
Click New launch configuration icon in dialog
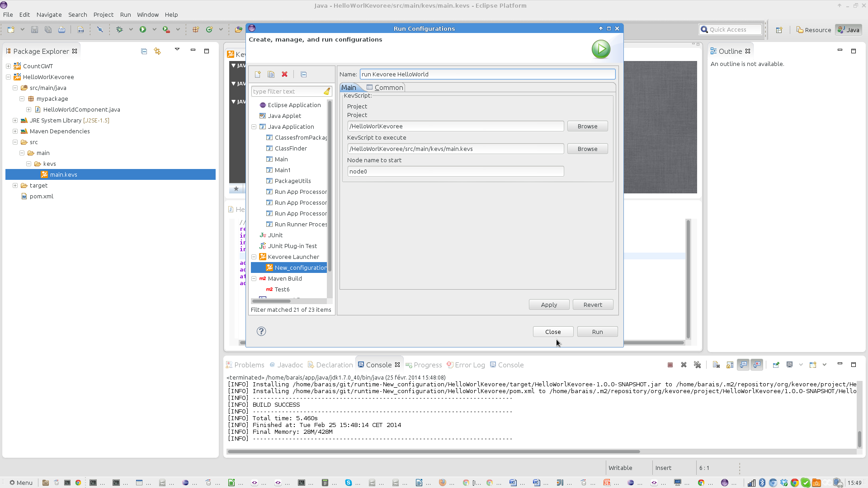coord(258,75)
